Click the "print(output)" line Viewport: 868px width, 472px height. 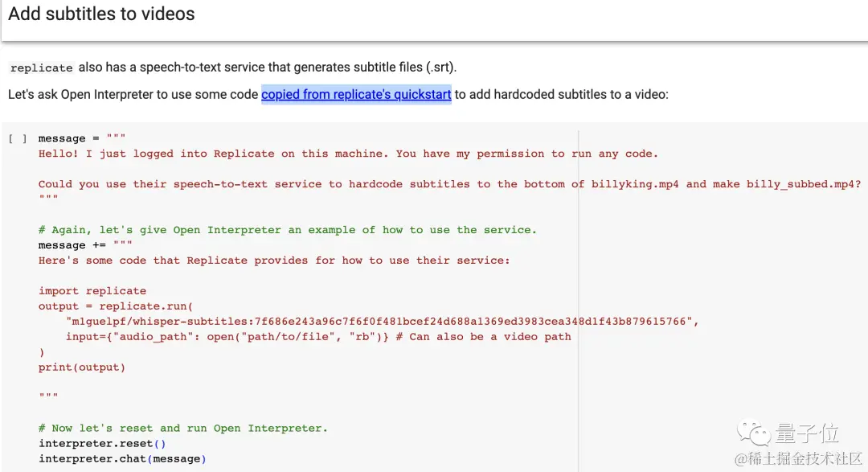tap(82, 367)
